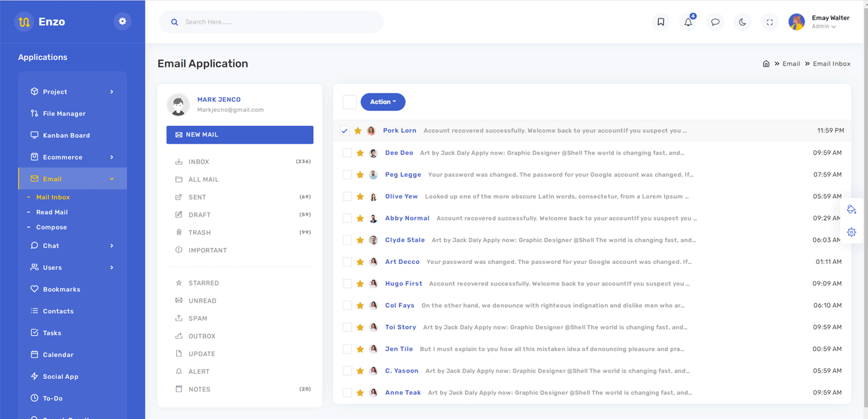Switch to dark mode with moon icon
Viewport: 868px width, 419px height.
point(742,22)
